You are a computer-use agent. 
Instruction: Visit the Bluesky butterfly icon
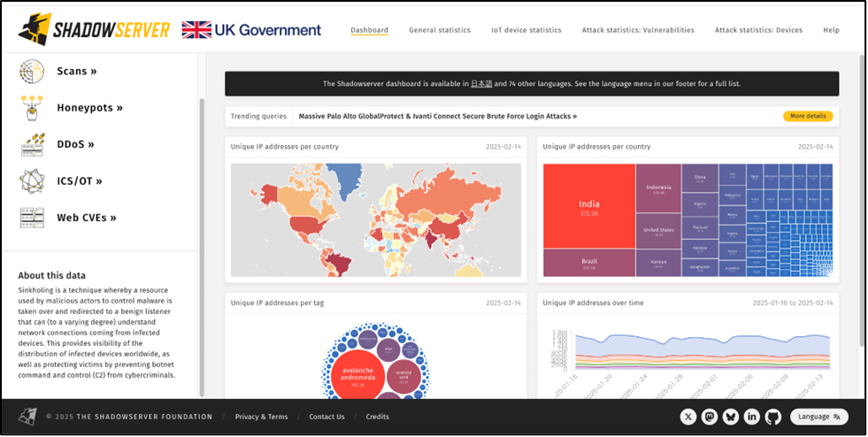tap(730, 417)
